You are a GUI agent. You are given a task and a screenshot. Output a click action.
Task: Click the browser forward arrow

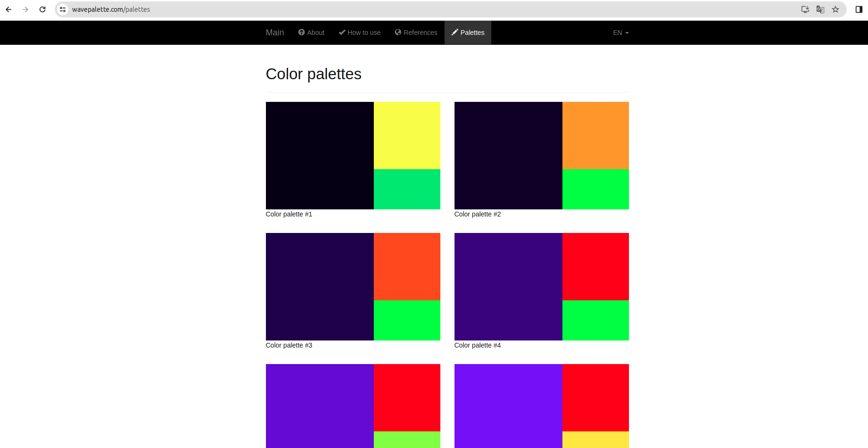[x=25, y=9]
